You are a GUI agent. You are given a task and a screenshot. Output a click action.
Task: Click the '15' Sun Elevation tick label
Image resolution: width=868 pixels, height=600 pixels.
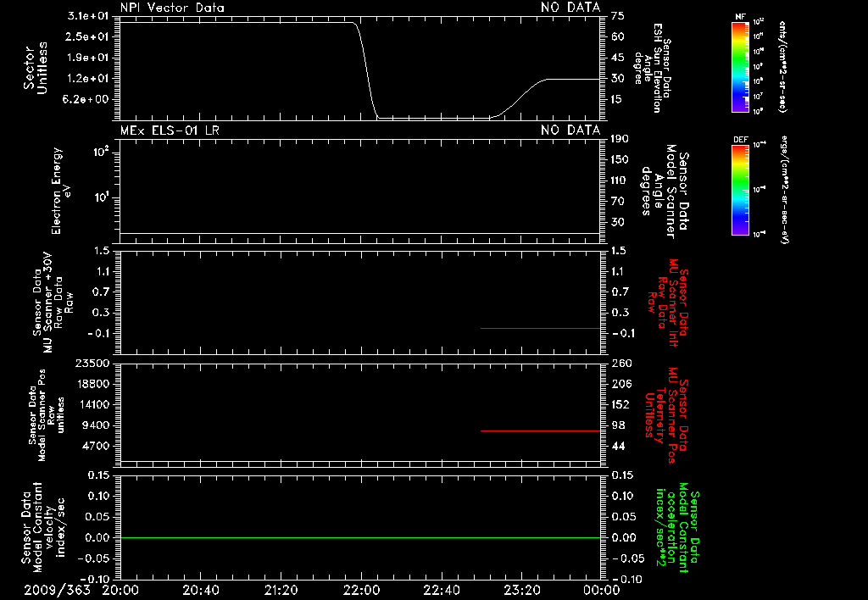tap(618, 100)
